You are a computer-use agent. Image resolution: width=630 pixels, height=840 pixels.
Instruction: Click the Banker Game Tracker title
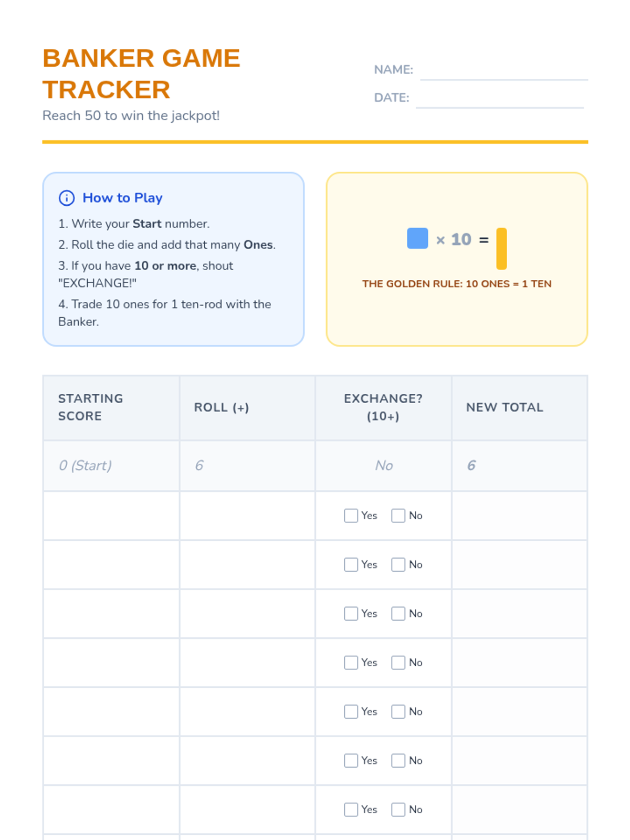(x=141, y=73)
